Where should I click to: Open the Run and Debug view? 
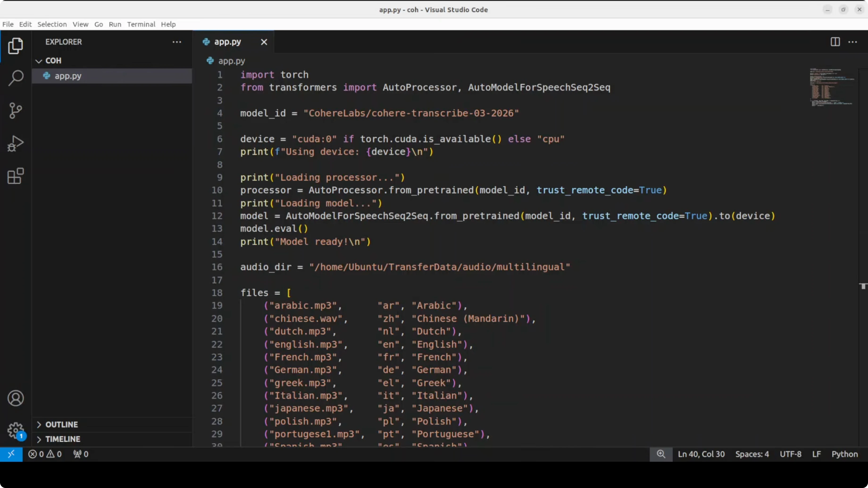[16, 144]
